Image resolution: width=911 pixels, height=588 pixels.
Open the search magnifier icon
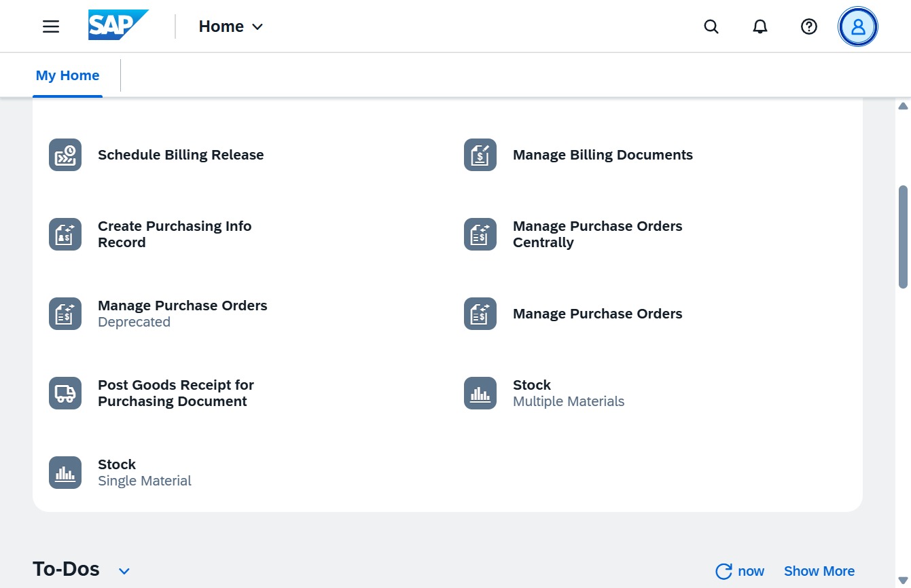click(x=711, y=26)
